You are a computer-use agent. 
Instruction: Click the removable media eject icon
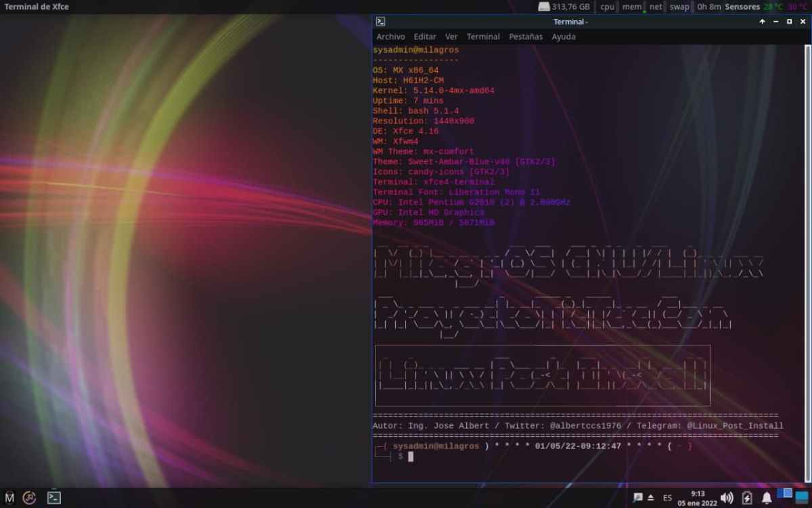651,498
